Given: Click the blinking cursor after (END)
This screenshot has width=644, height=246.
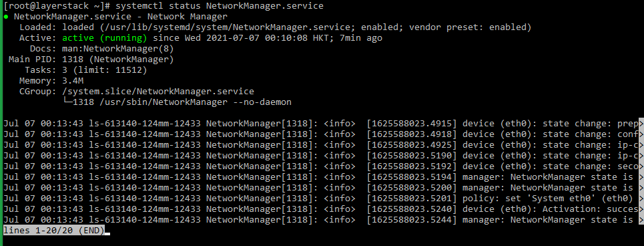Looking at the screenshot, I should pos(107,234).
